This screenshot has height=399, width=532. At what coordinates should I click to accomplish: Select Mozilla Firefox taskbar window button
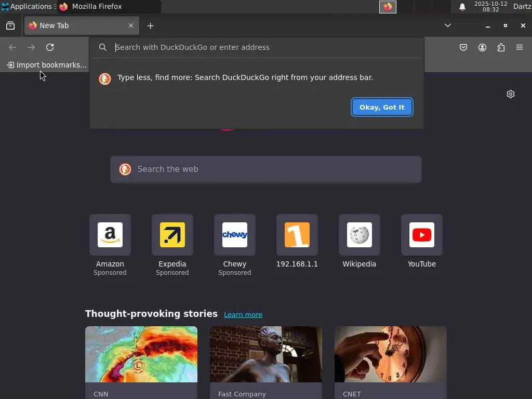point(109,6)
